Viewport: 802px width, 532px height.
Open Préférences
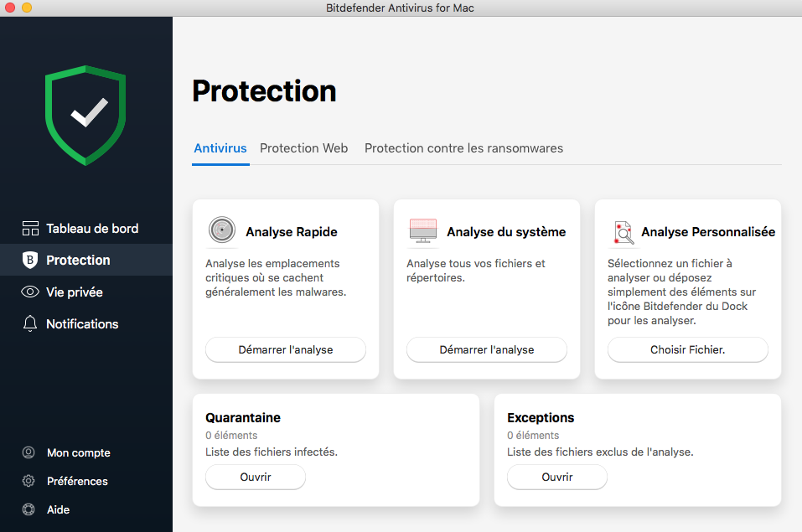[77, 482]
